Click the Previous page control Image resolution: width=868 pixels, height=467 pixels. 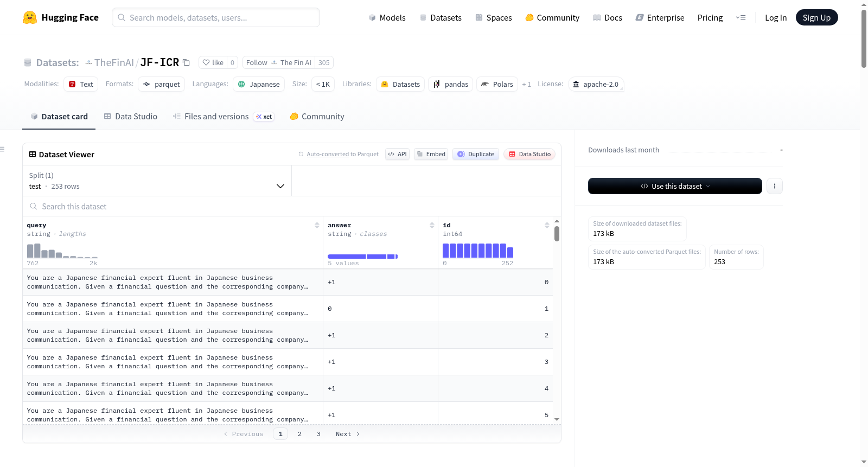click(x=244, y=434)
